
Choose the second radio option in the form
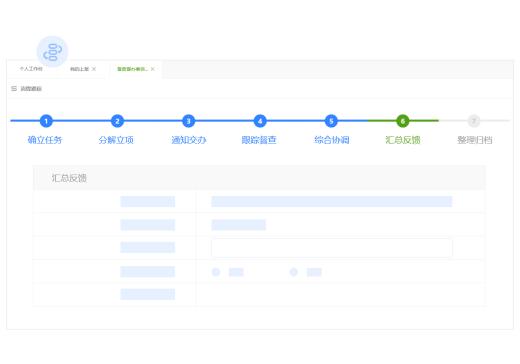coord(294,272)
